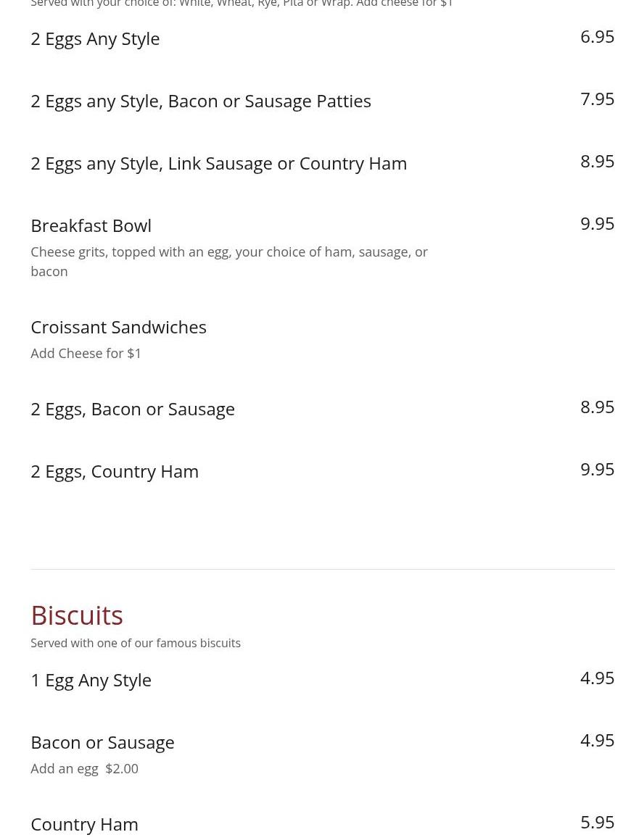Click the 5.95 price for Country Ham
Viewport: 631px width, 840px height.
597,822
